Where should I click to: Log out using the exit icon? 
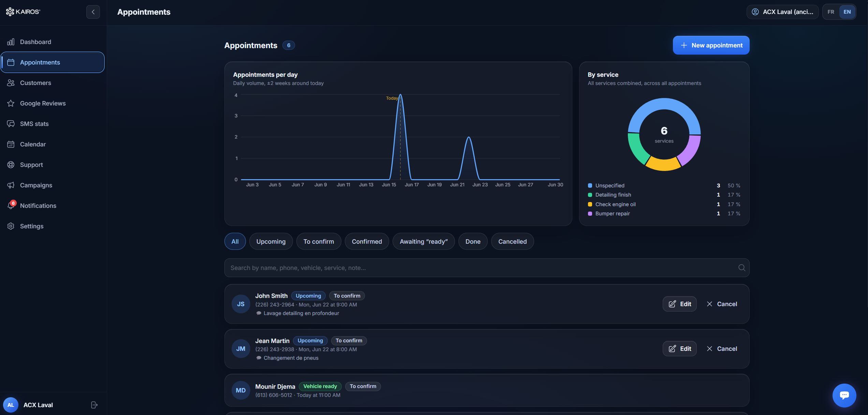tap(94, 405)
